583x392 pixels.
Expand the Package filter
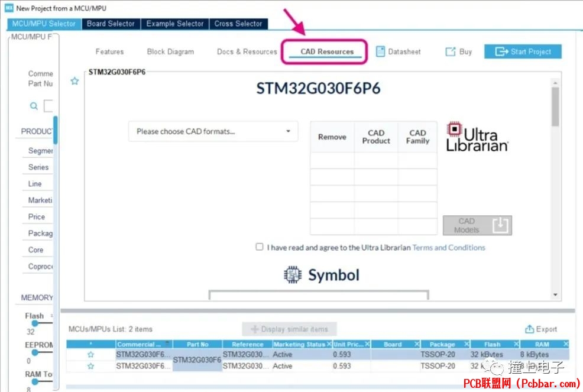[40, 233]
